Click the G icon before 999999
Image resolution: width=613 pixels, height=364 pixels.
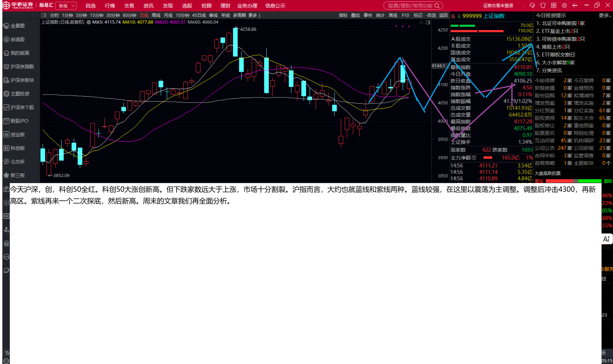[x=453, y=16]
